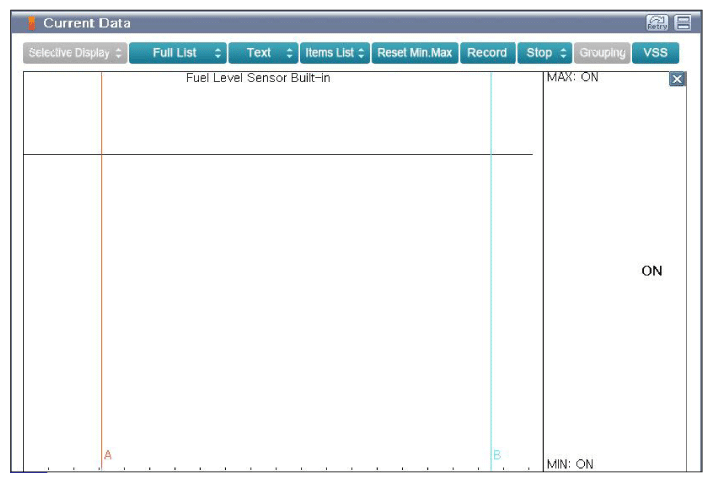Screen dimensions: 713x482
Task: Click the Retry icon in title bar
Action: tap(657, 23)
